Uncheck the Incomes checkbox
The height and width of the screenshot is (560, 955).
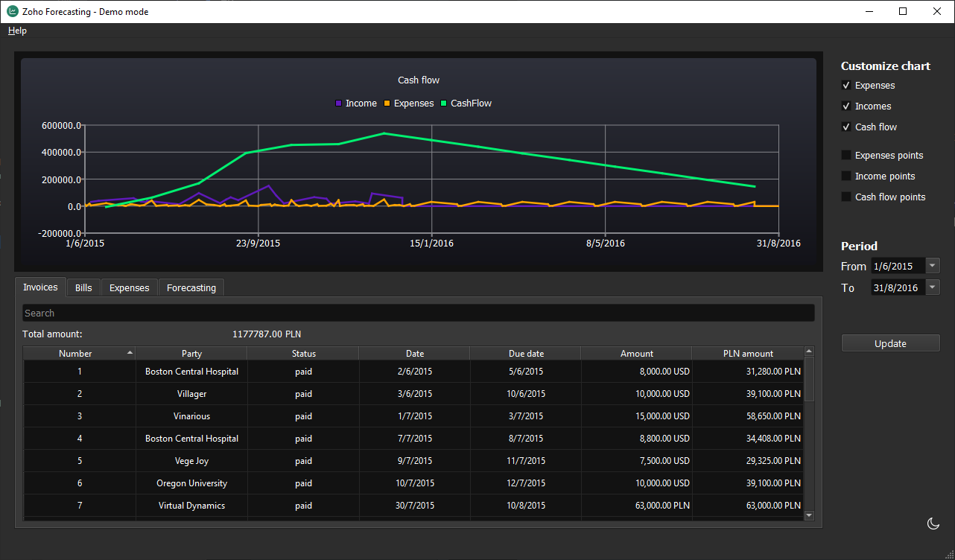pos(846,106)
